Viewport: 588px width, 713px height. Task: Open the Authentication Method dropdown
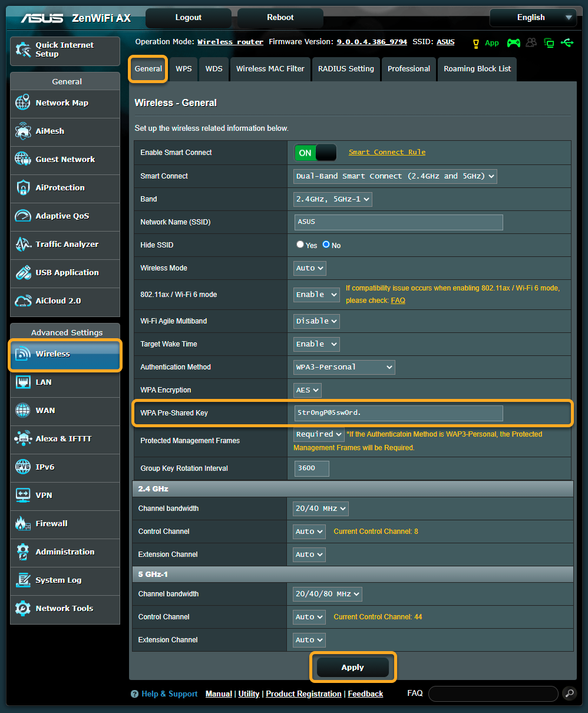click(x=344, y=367)
